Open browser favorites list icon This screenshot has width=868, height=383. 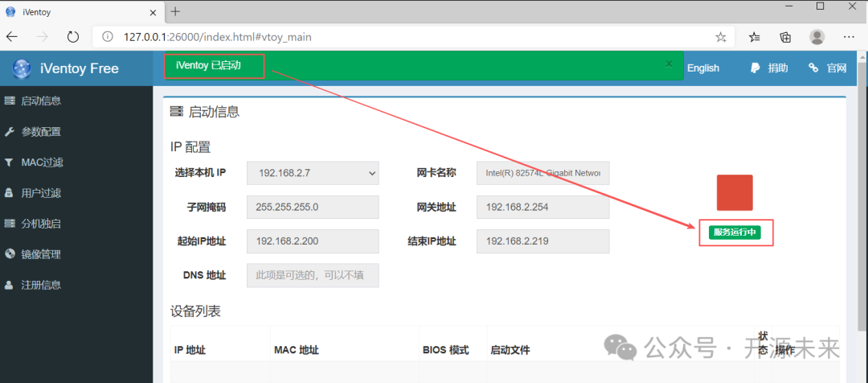(755, 37)
